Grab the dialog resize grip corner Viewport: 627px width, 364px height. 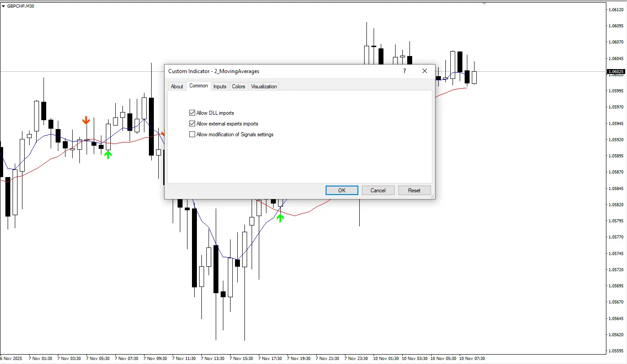click(x=432, y=196)
